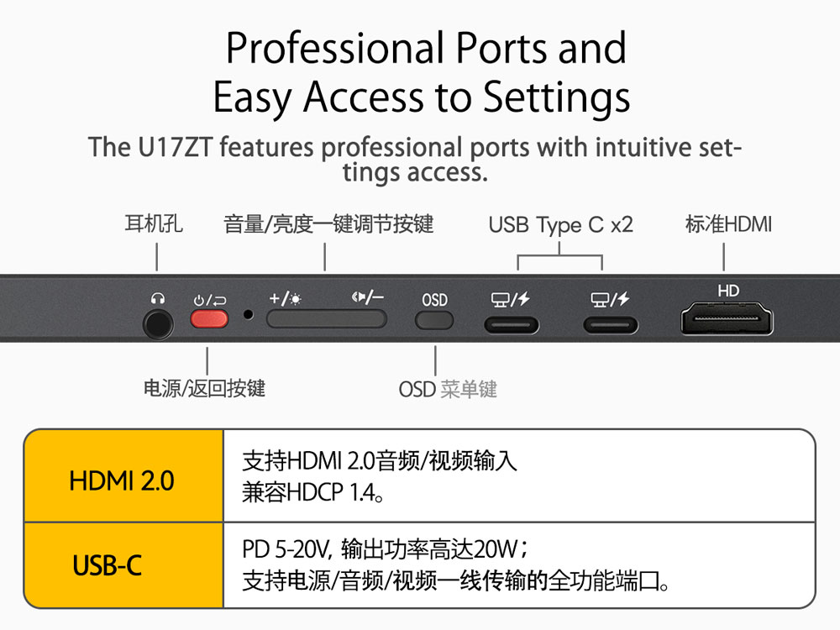Click the round headphone jack port
Screen dimensions: 840x630
157,323
